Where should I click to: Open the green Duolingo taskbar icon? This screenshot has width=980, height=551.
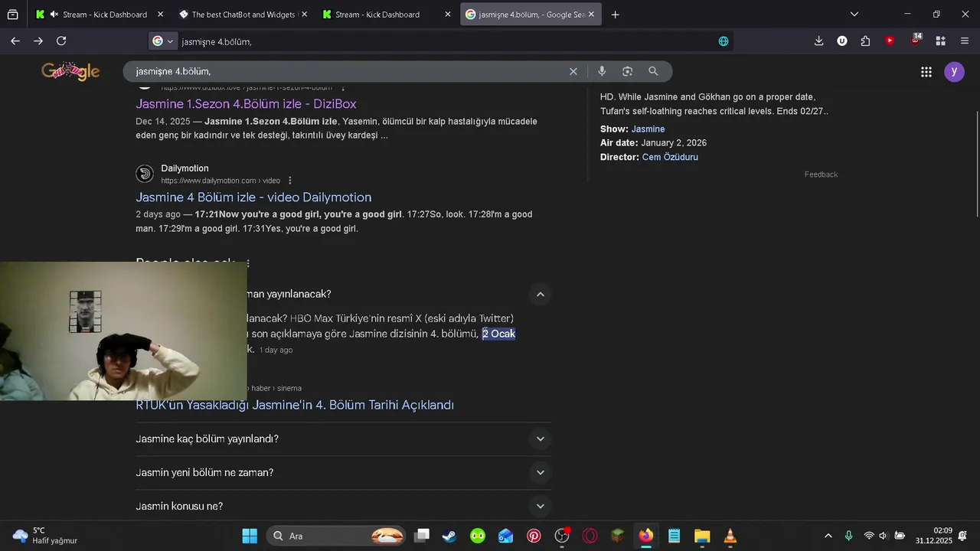pyautogui.click(x=478, y=536)
